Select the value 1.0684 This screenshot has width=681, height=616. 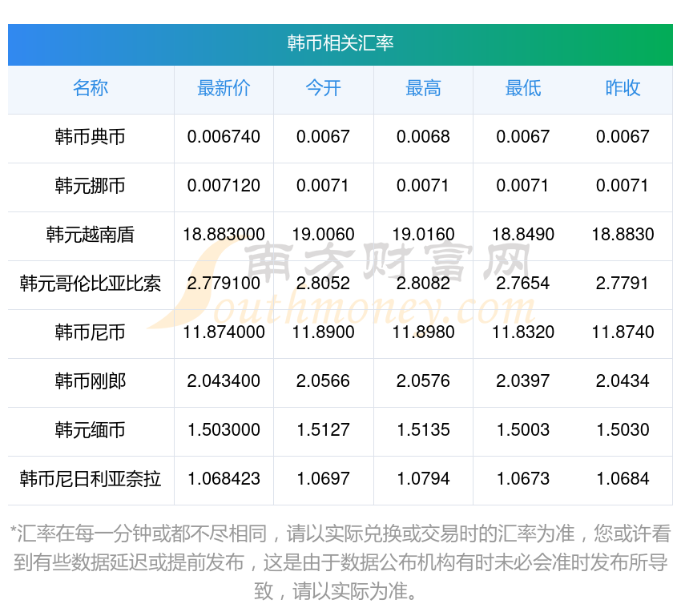623,479
